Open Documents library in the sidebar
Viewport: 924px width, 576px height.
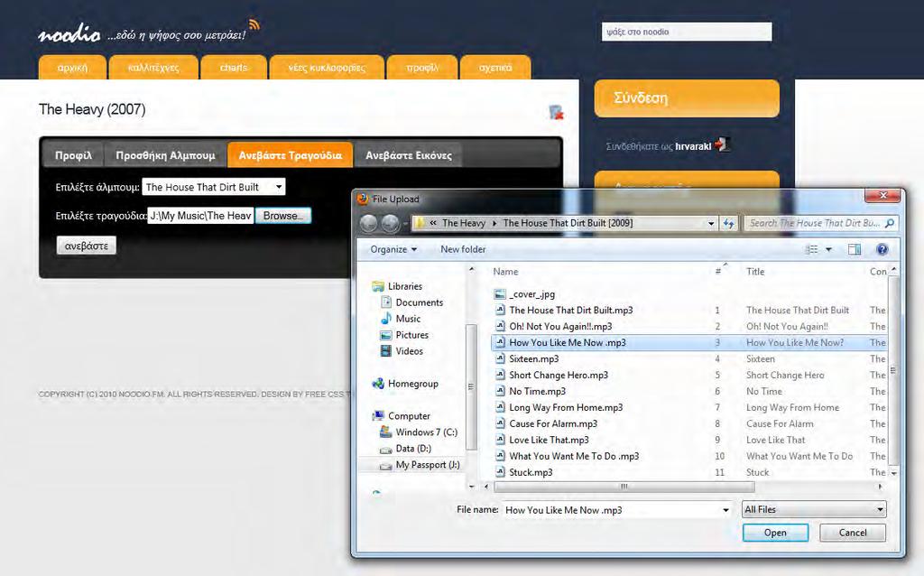coord(419,302)
